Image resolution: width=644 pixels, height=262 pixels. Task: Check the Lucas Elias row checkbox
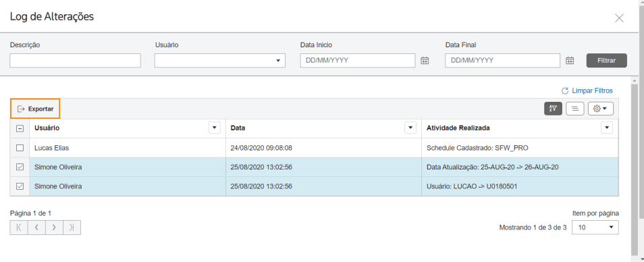coord(20,148)
